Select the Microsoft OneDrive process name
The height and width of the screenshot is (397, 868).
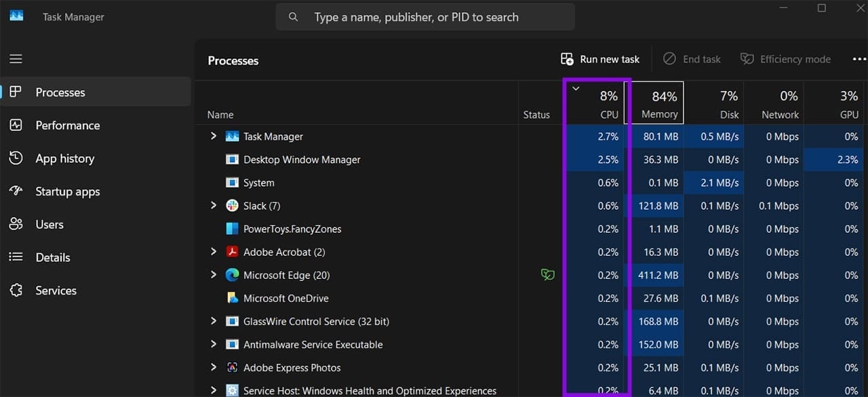click(285, 298)
